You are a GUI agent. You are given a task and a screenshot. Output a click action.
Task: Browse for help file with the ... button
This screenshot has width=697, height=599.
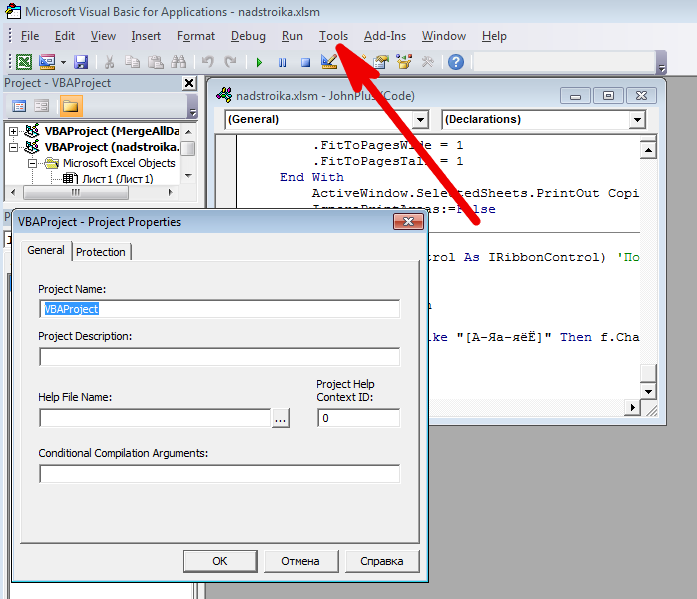click(x=280, y=418)
